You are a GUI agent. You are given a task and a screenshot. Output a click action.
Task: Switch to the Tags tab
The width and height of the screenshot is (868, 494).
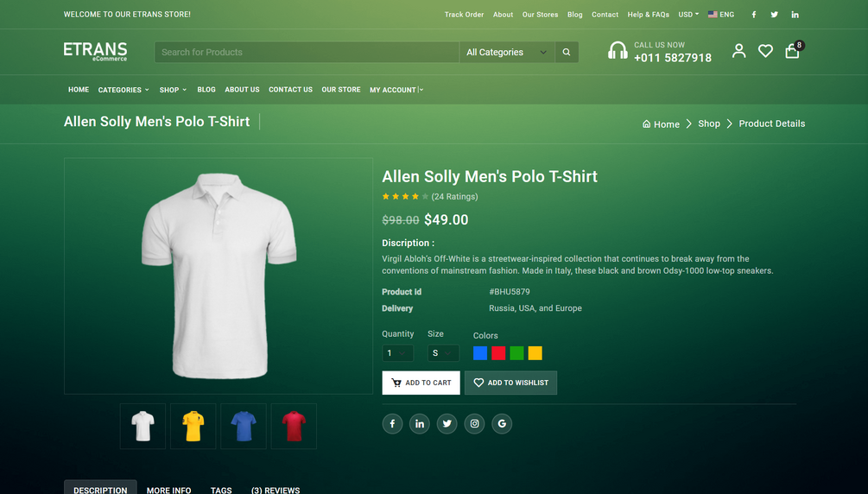(221, 491)
